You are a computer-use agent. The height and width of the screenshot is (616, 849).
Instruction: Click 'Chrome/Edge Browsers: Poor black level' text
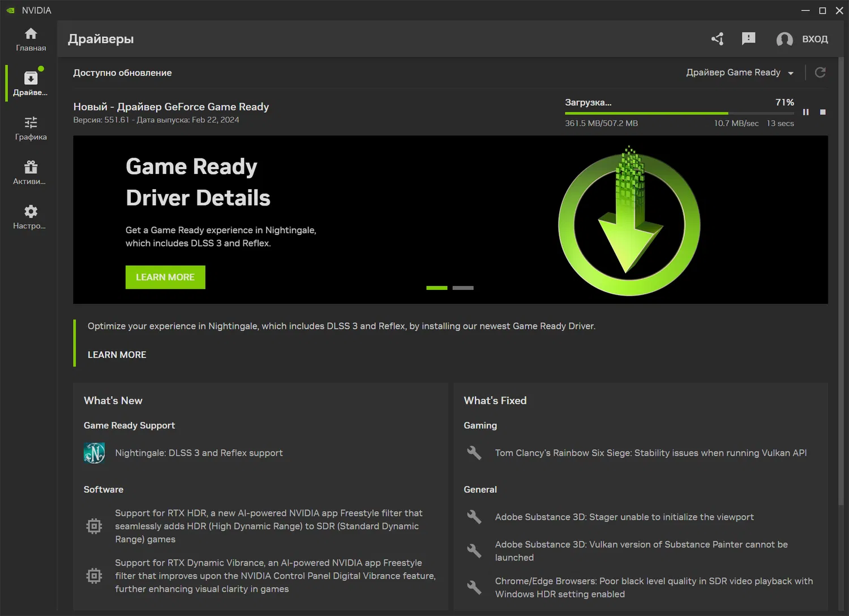point(654,588)
